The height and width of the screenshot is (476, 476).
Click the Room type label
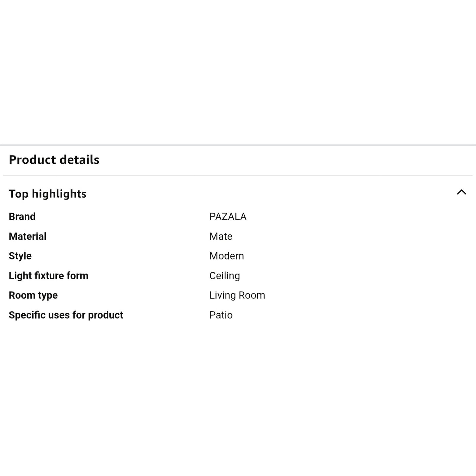pos(33,295)
